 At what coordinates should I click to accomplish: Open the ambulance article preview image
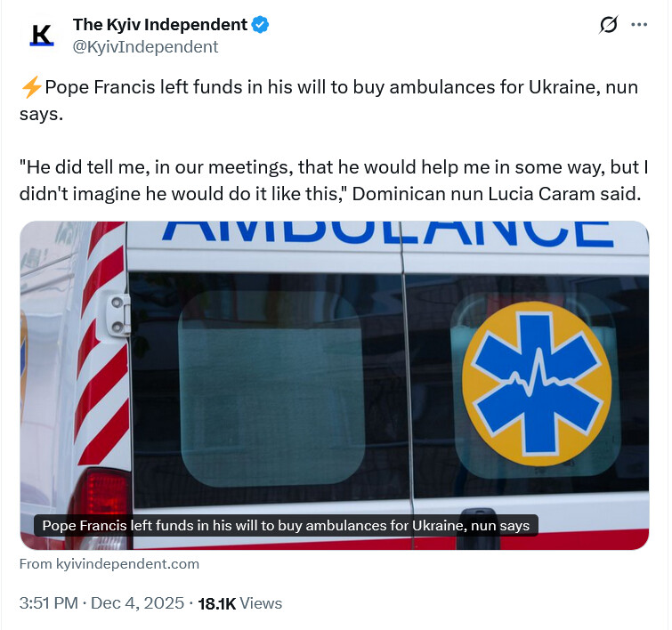coord(335,385)
